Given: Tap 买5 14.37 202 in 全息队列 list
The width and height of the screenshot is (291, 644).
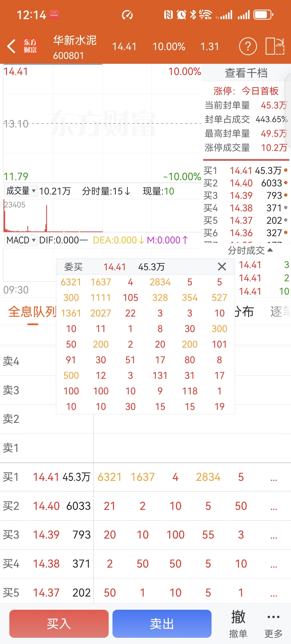Looking at the screenshot, I should [145, 592].
